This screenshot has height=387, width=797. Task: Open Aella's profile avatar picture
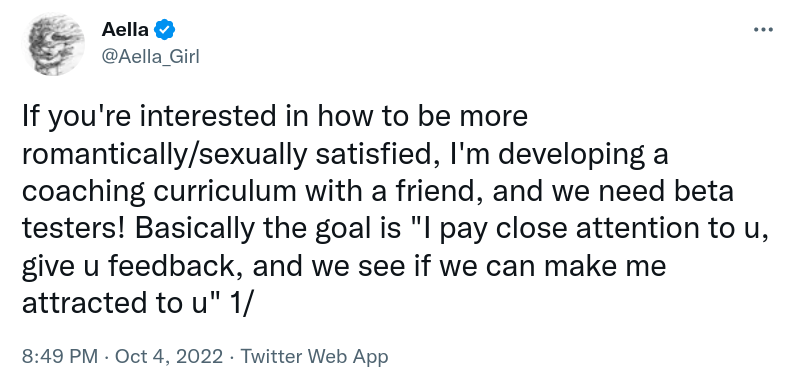pyautogui.click(x=53, y=44)
